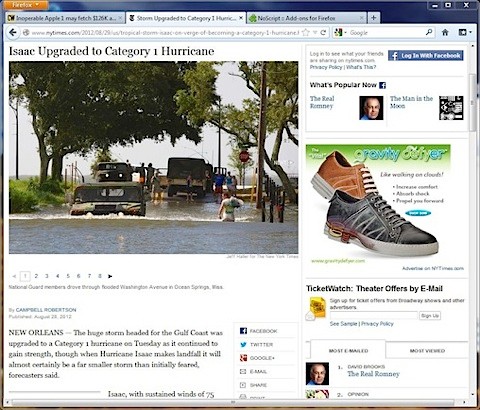This screenshot has height=410, width=480.
Task: Select the Storm Upgraded to Category 1 tab
Action: pyautogui.click(x=185, y=18)
